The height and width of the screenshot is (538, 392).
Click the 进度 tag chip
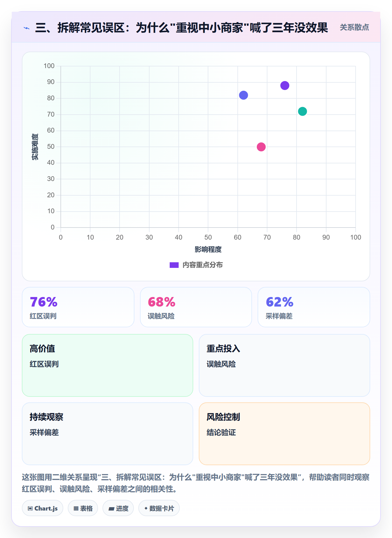(118, 508)
